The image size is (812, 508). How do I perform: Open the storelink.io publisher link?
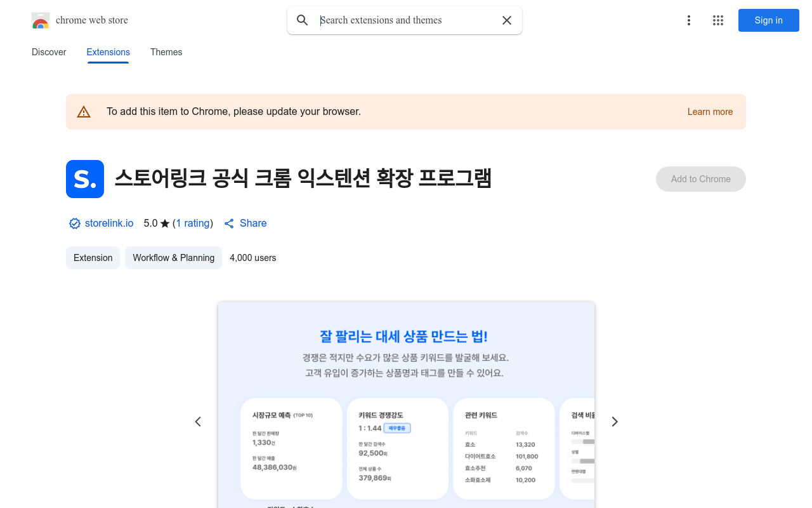click(109, 224)
